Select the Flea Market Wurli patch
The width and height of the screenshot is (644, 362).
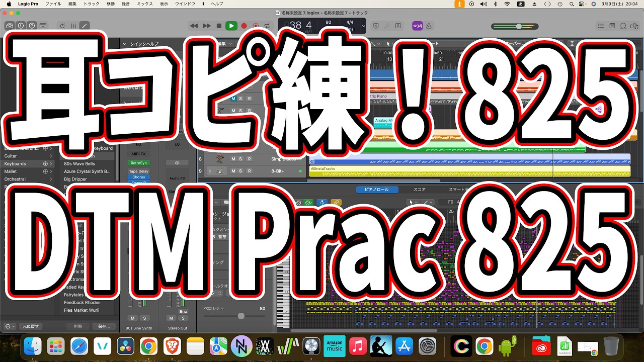click(x=82, y=310)
